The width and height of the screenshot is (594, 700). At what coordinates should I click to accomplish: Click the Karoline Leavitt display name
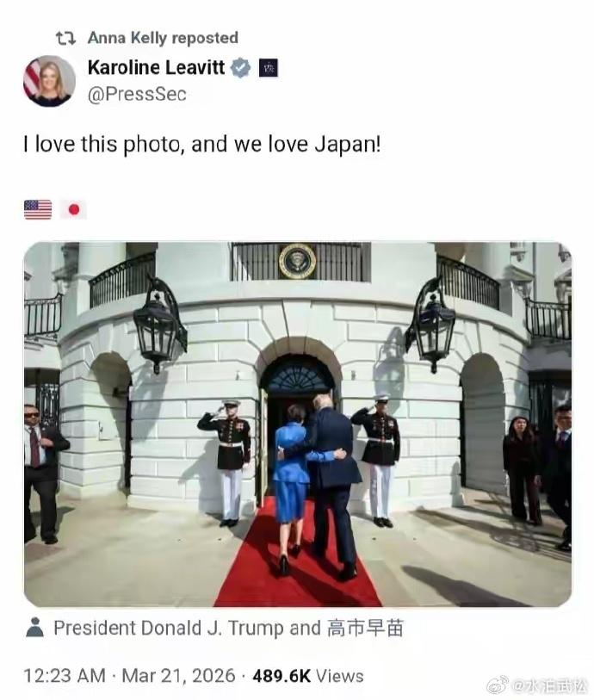[x=156, y=67]
